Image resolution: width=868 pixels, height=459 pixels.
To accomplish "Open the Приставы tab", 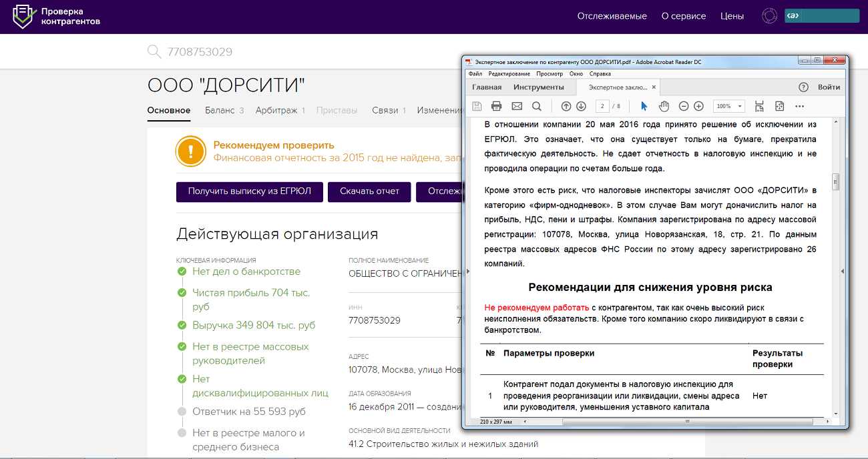I will point(337,110).
